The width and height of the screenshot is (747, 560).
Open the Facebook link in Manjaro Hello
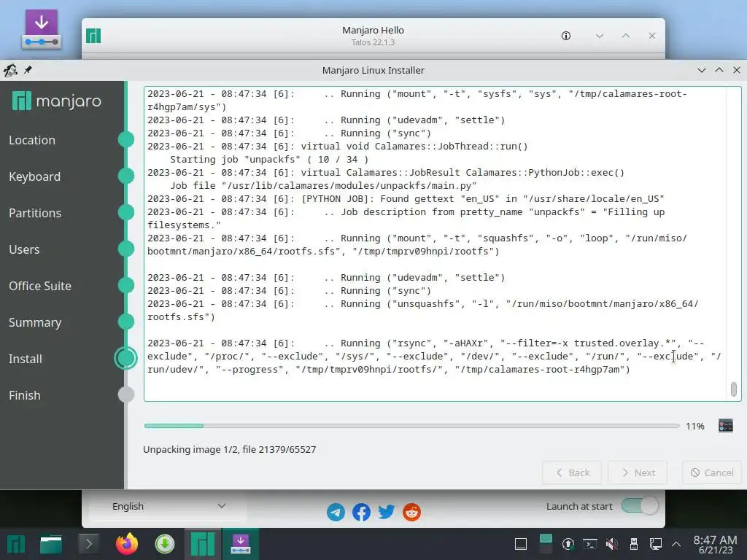coord(361,513)
